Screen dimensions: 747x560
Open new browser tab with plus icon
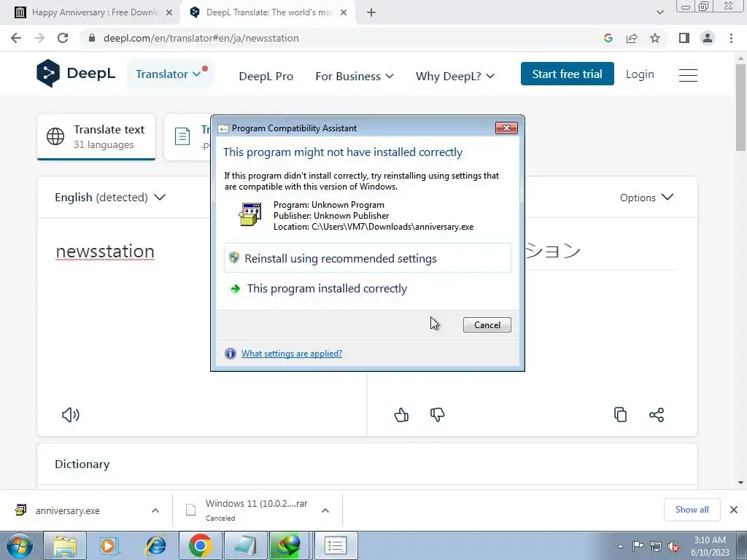click(371, 12)
